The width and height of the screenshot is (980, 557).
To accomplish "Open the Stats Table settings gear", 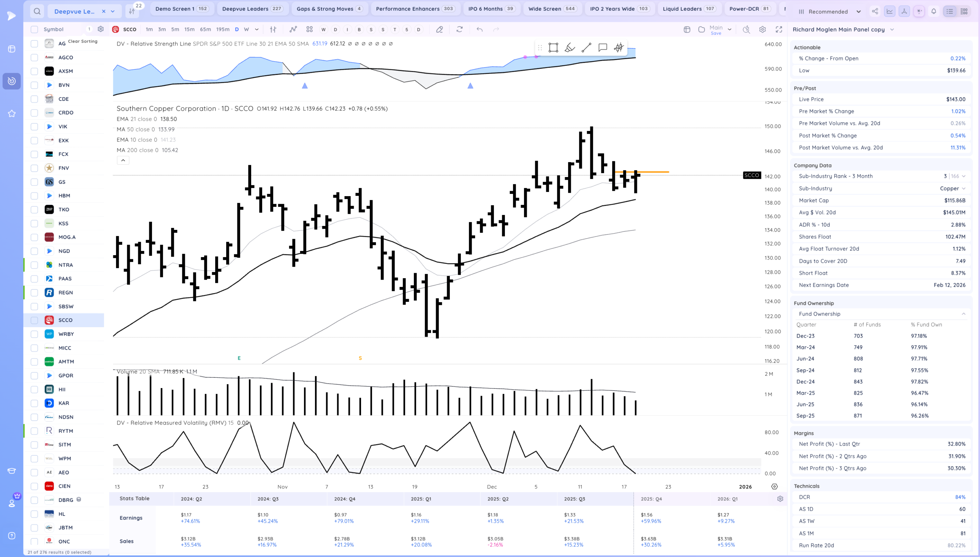I will [780, 499].
